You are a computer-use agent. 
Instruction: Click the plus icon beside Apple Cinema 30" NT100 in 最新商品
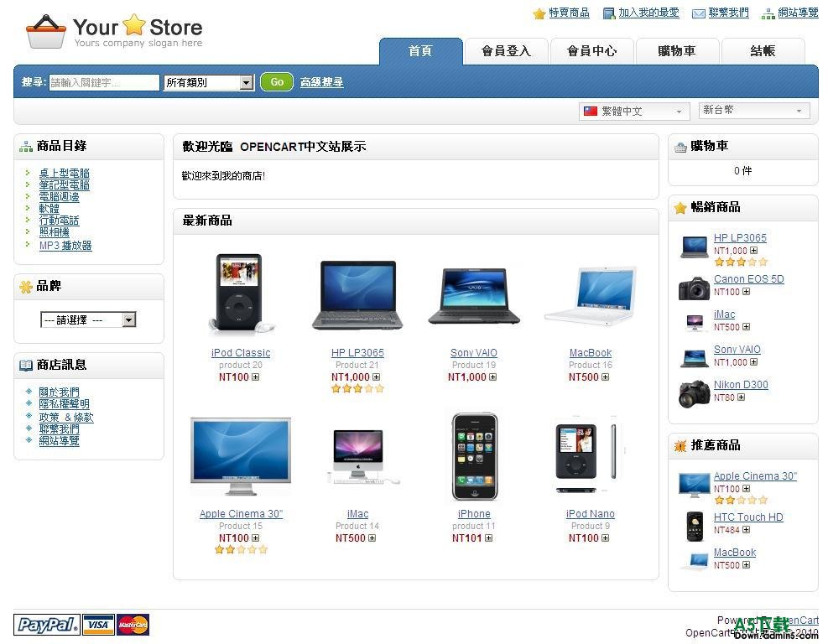[256, 538]
